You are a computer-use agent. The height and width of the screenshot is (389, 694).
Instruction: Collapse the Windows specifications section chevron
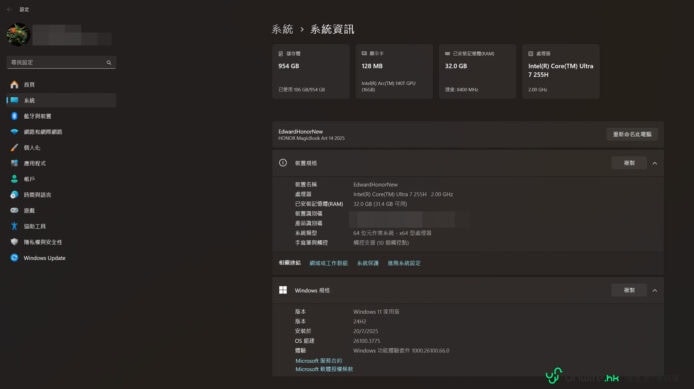point(655,291)
